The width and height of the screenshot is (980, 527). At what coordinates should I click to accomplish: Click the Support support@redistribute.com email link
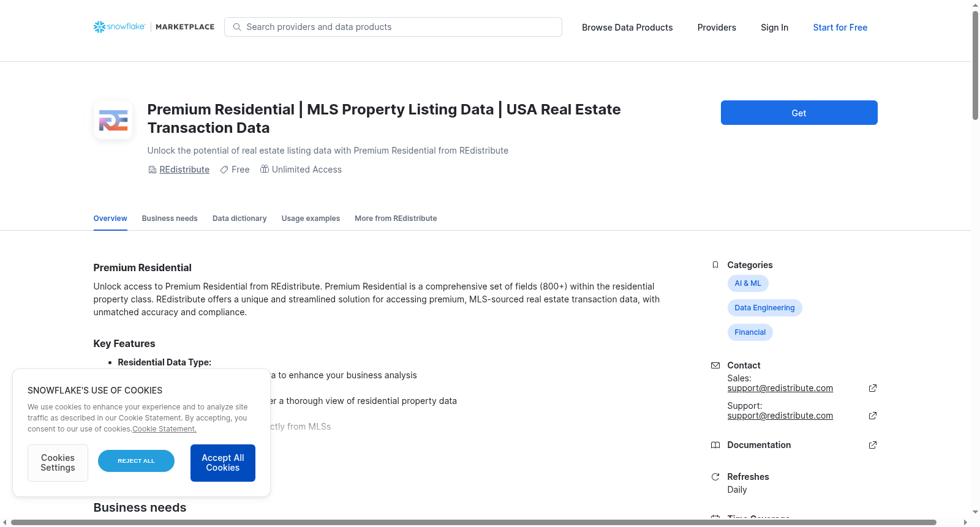[780, 416]
